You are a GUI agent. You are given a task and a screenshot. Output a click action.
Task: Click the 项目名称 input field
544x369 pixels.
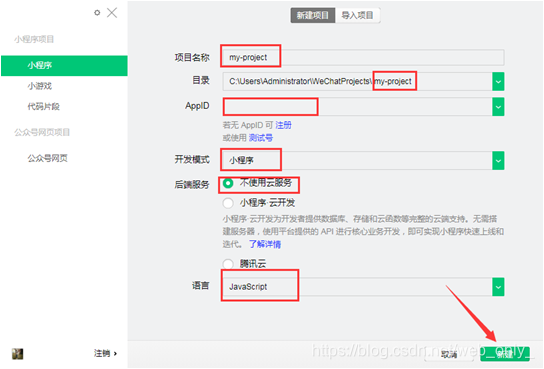click(x=363, y=57)
